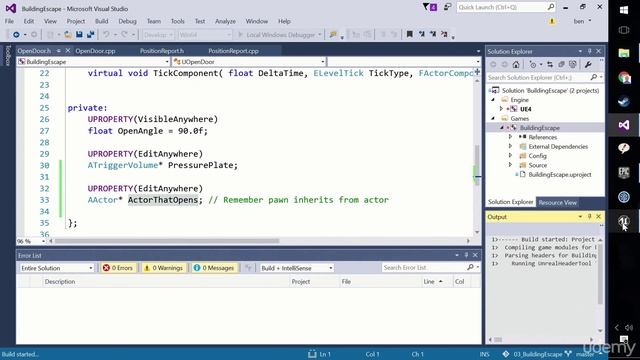Toggle pin on OpenDoor.h tab

tap(59, 51)
